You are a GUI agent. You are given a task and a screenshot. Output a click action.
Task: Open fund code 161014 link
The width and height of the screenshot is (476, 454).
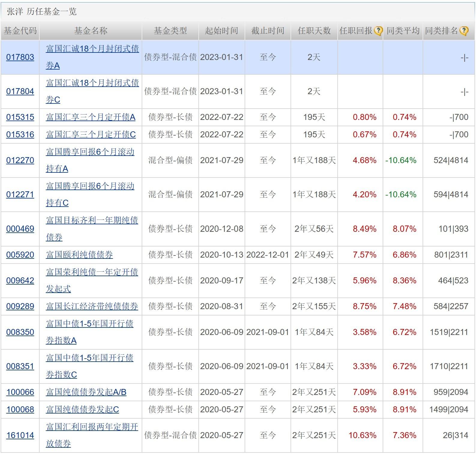coord(20,435)
